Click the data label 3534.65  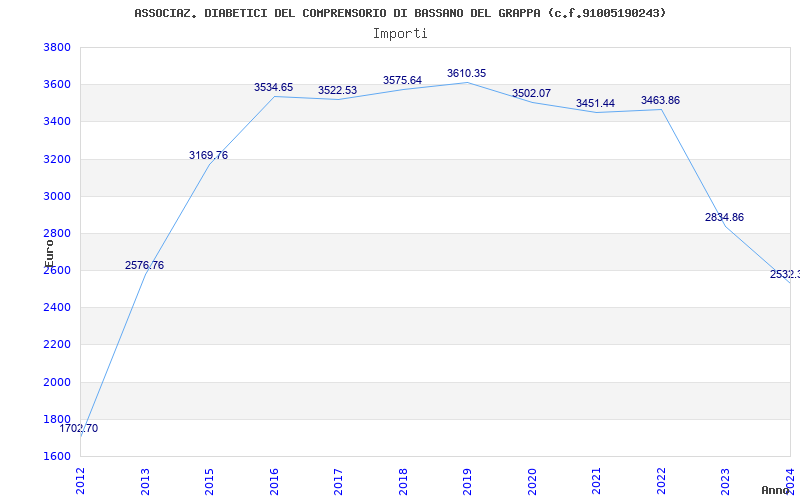pos(273,87)
